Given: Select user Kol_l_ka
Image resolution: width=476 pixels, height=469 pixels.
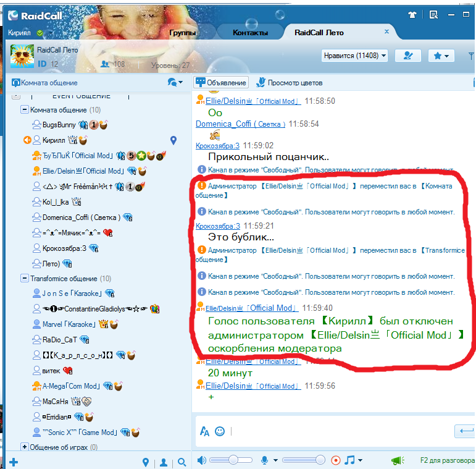Looking at the screenshot, I should pyautogui.click(x=56, y=202).
